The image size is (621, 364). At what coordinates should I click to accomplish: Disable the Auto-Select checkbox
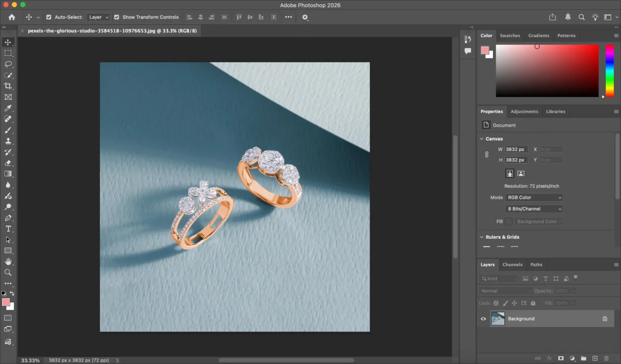(x=49, y=17)
